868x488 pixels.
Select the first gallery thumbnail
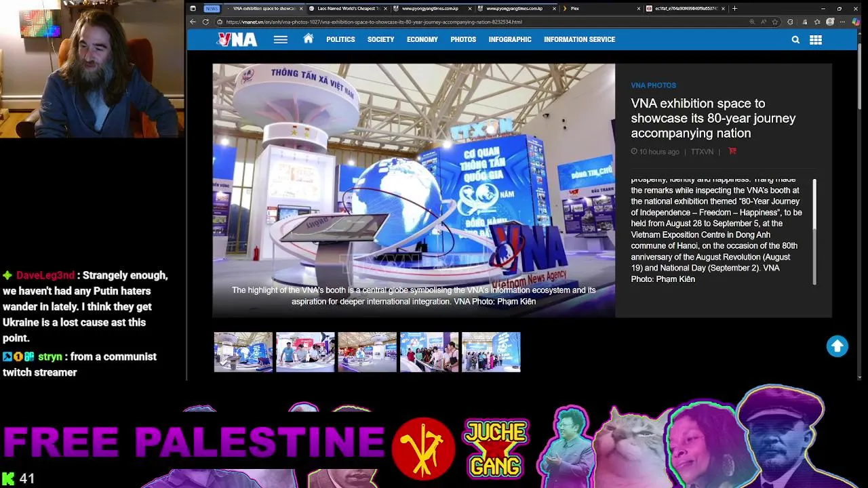pyautogui.click(x=243, y=352)
